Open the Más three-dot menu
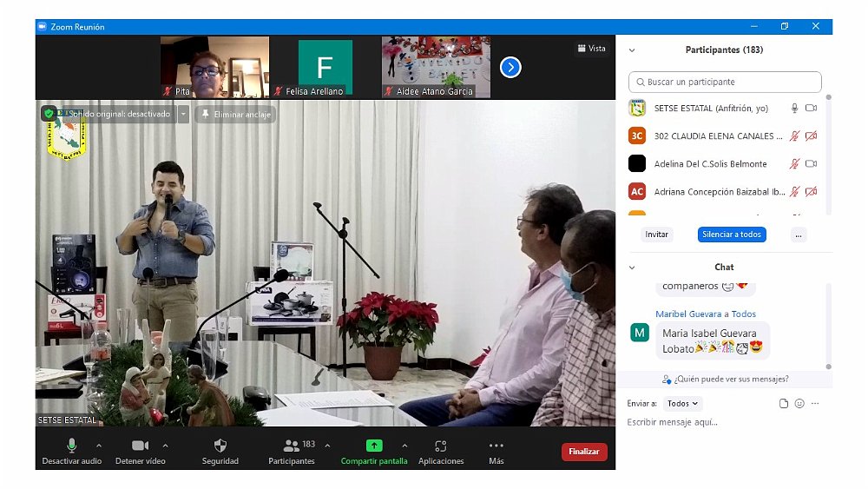The image size is (868, 489). pyautogui.click(x=496, y=446)
